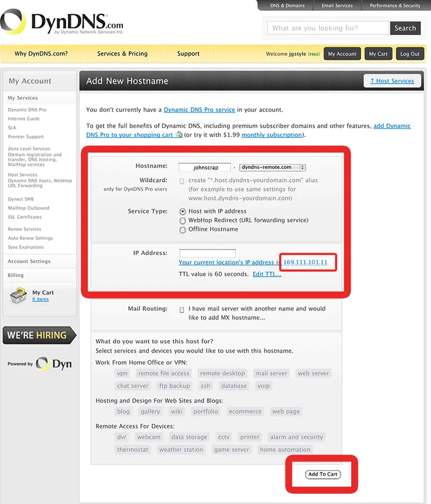Click the 0 items cart link
Screen dimensions: 431x504
click(40, 299)
